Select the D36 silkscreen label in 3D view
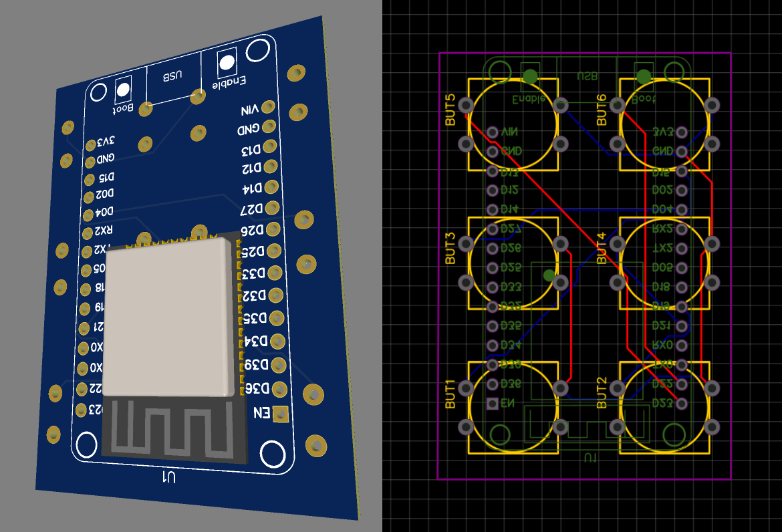This screenshot has width=782, height=532. [257, 388]
